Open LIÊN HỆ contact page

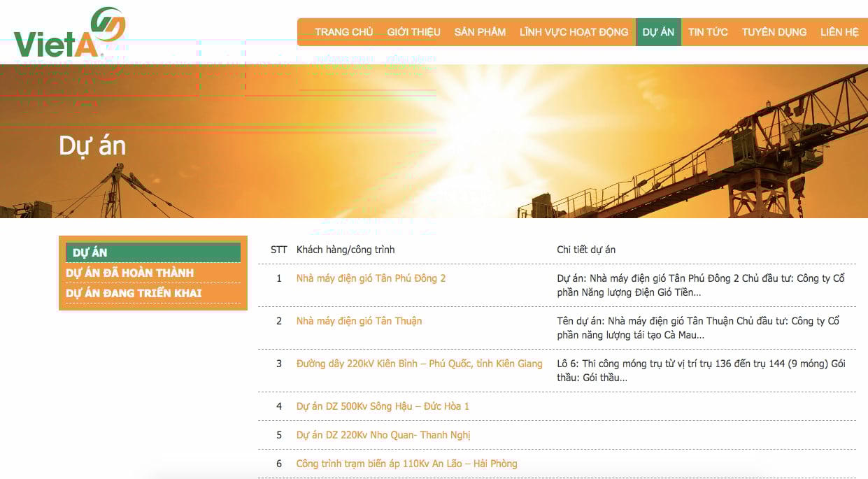pyautogui.click(x=839, y=32)
